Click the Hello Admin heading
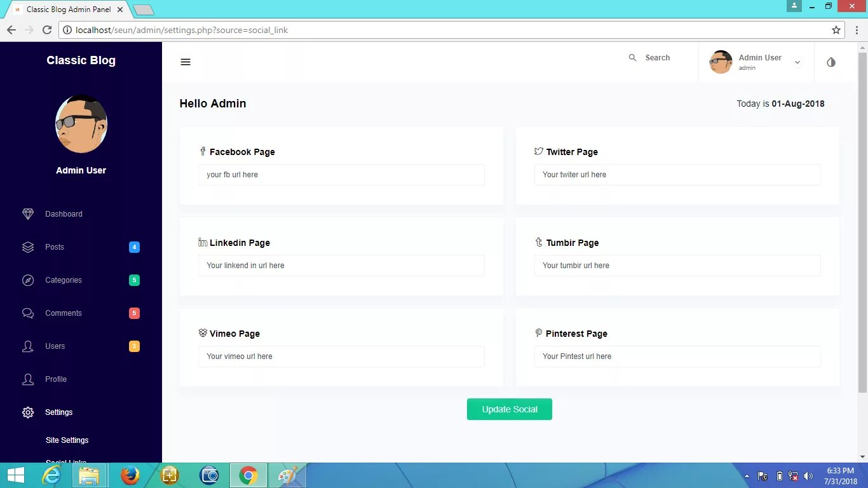 (213, 104)
